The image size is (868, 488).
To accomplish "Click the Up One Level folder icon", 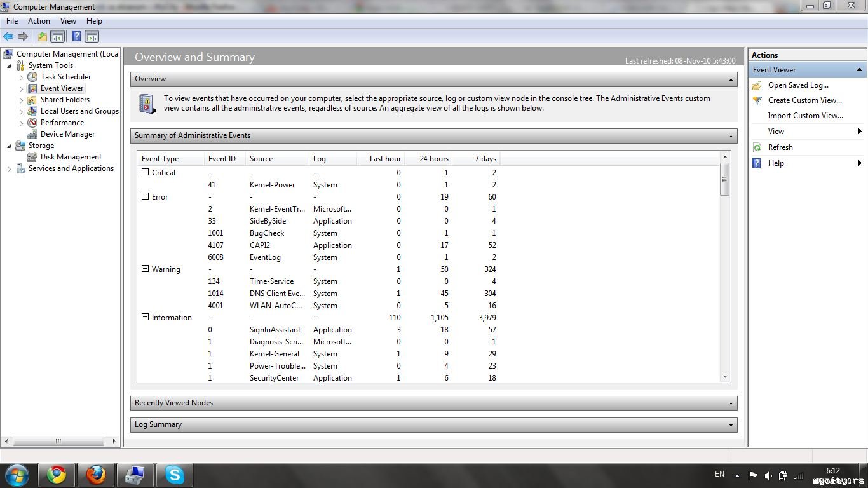I will coord(42,37).
